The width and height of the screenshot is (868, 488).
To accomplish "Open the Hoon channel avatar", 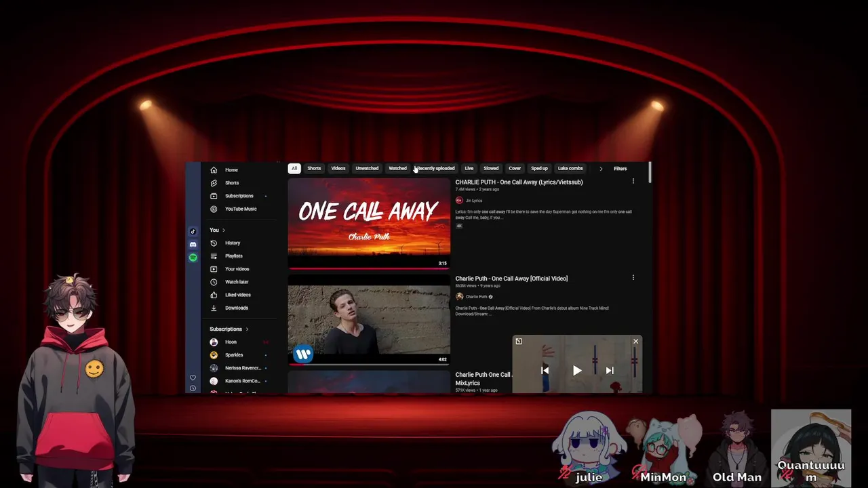I will click(214, 342).
